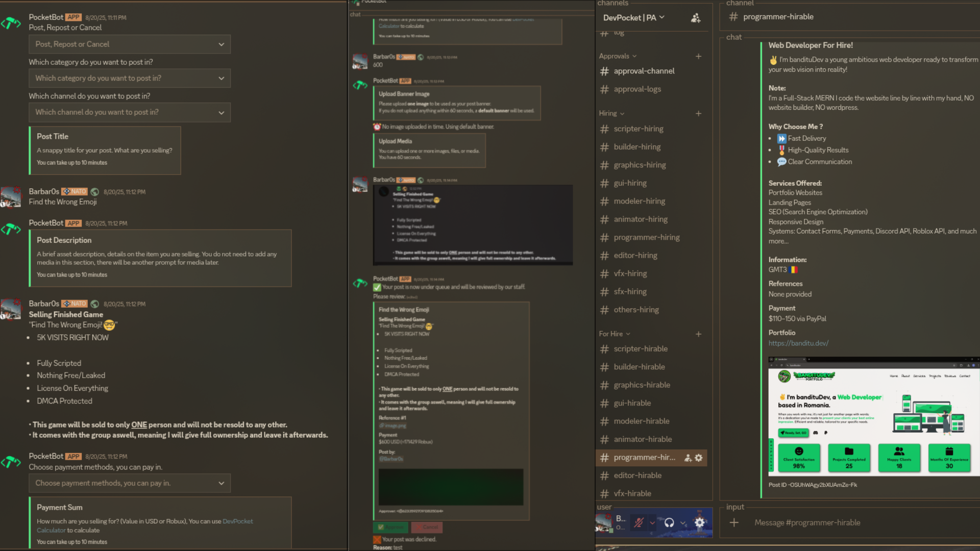
Task: Click PocketBot APP badge on first message
Action: pos(73,17)
